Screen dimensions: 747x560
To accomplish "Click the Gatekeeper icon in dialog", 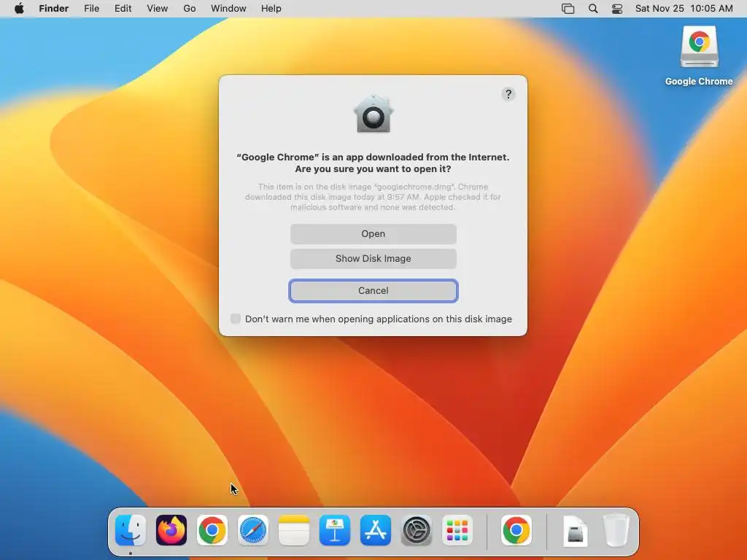I will [x=373, y=114].
